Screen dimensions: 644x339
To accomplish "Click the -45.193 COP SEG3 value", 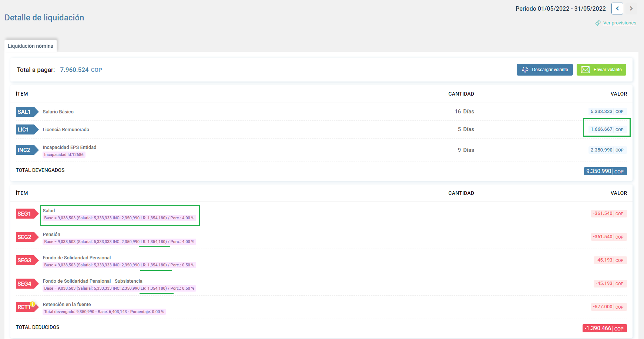I will (610, 260).
